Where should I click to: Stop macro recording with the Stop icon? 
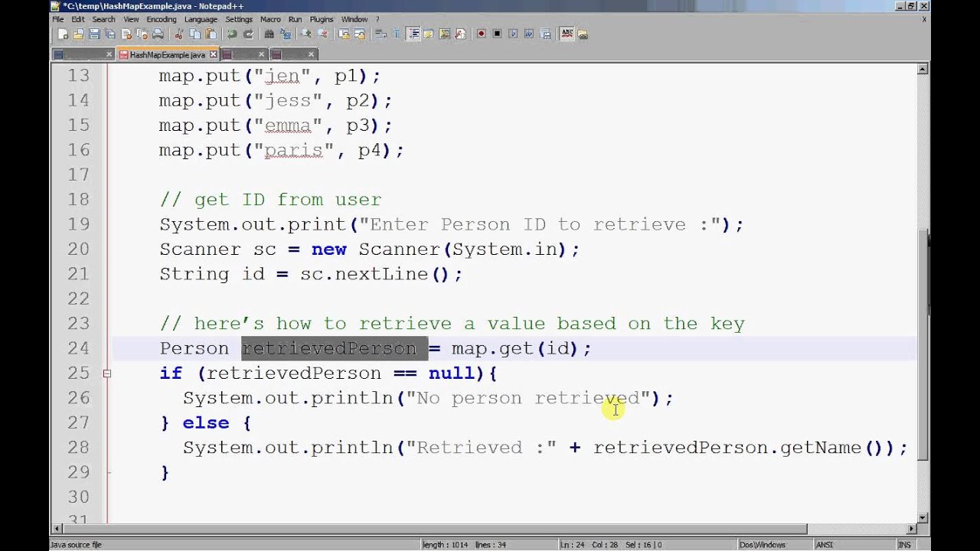tap(497, 34)
